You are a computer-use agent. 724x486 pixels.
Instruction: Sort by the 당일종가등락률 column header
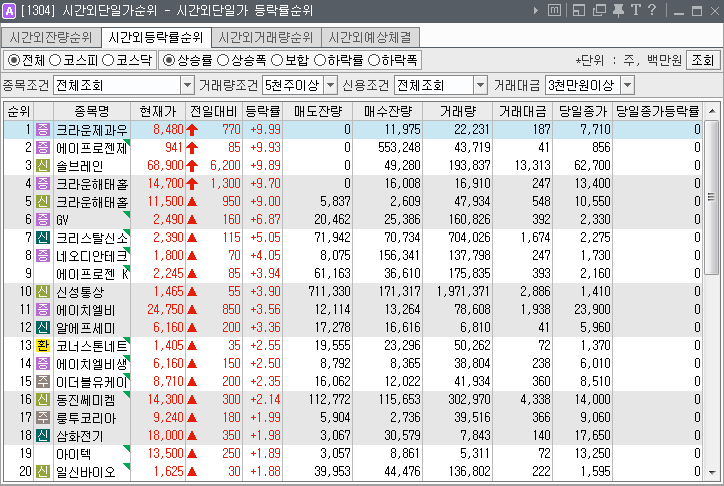[658, 111]
